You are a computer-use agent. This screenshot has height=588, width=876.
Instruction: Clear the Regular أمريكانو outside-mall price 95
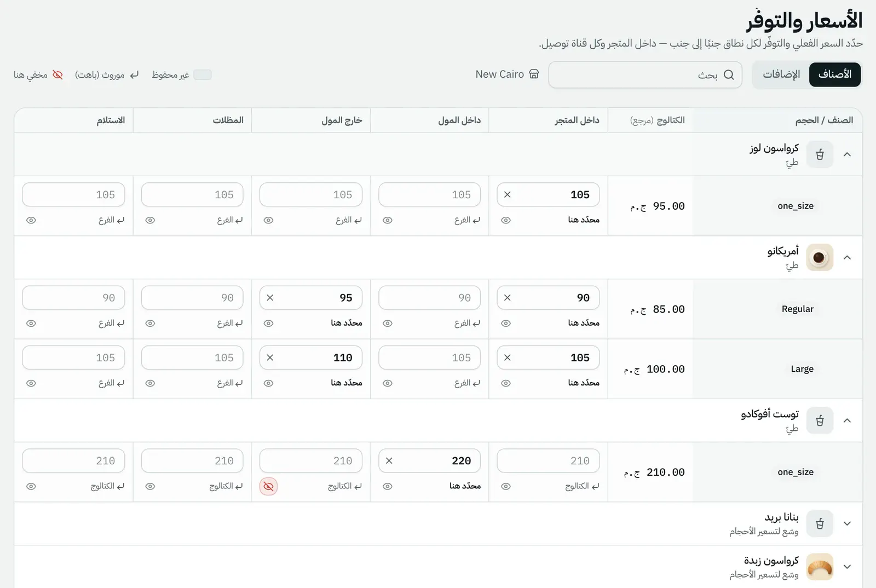(270, 298)
